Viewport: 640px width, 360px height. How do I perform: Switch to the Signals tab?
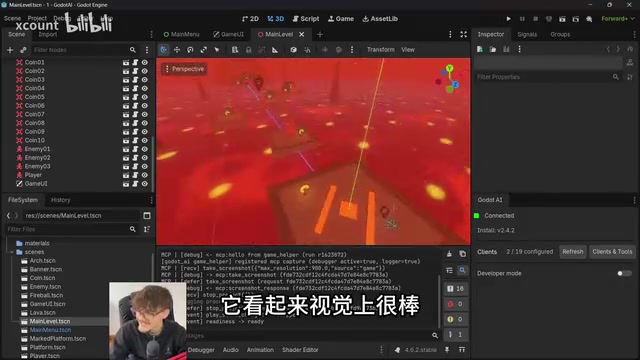pyautogui.click(x=527, y=34)
